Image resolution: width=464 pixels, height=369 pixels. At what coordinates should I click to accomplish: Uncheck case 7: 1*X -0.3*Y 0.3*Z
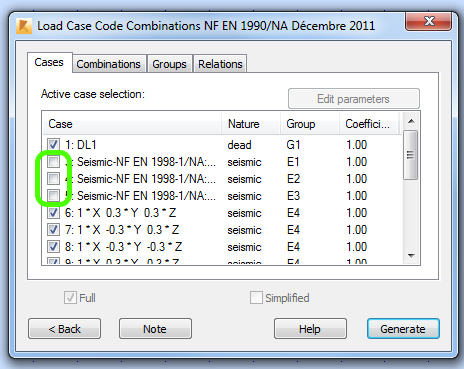[53, 230]
